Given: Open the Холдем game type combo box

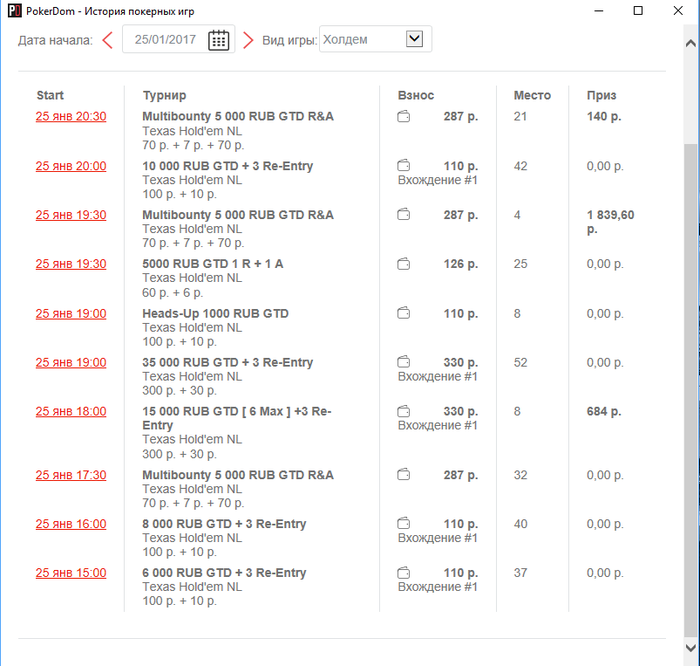Looking at the screenshot, I should [375, 39].
